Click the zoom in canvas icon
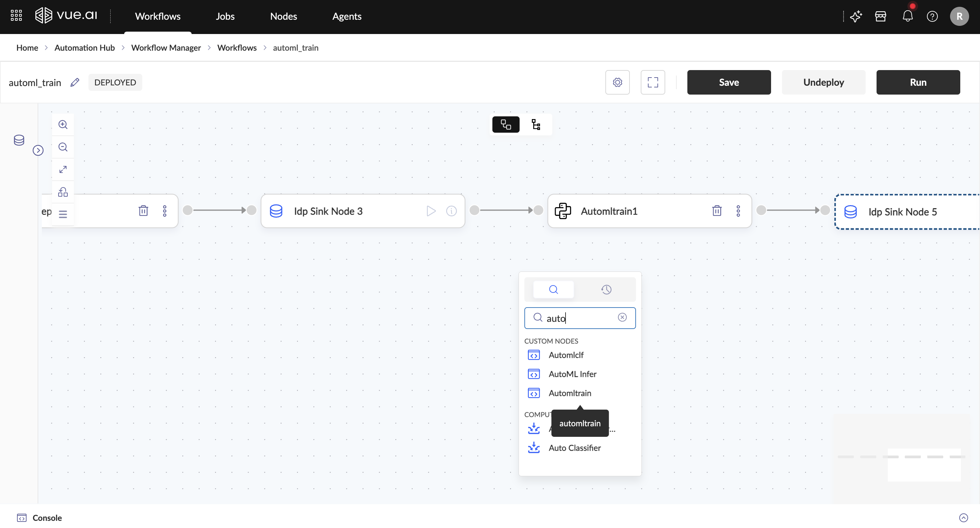The width and height of the screenshot is (980, 528). click(63, 125)
